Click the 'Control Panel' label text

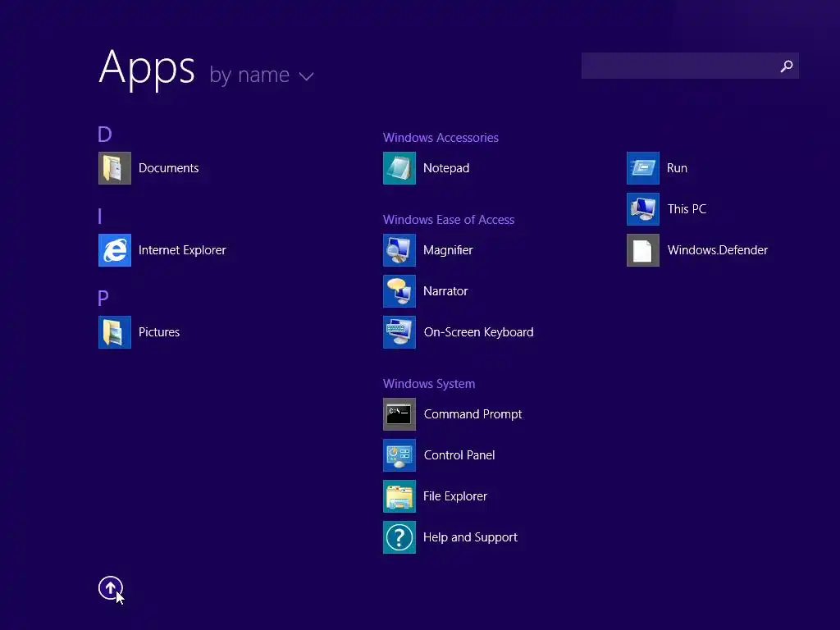tap(459, 455)
